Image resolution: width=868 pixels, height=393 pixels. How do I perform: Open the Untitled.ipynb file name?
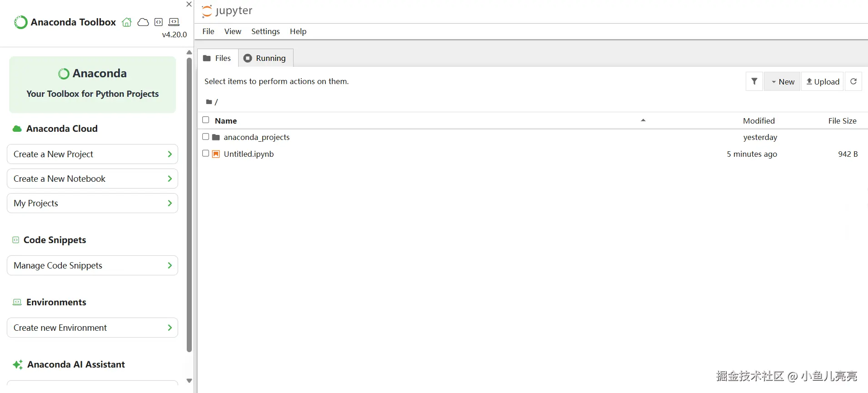pos(249,154)
